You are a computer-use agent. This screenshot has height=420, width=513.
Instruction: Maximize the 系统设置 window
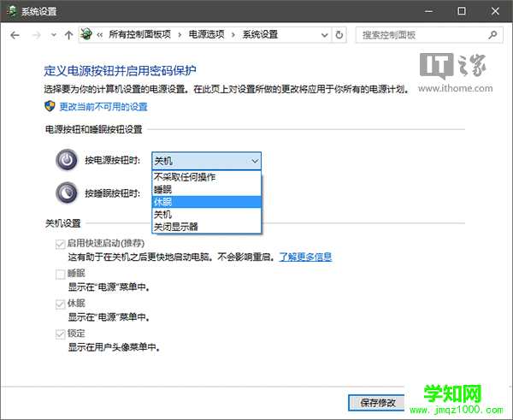[x=462, y=11]
